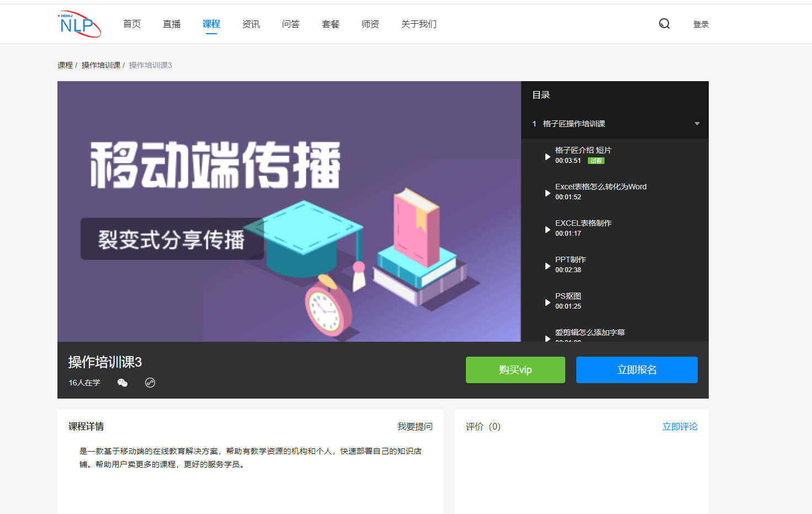
Task: Collapse the 格子匠操作培训课 chapter arrow
Action: 697,124
